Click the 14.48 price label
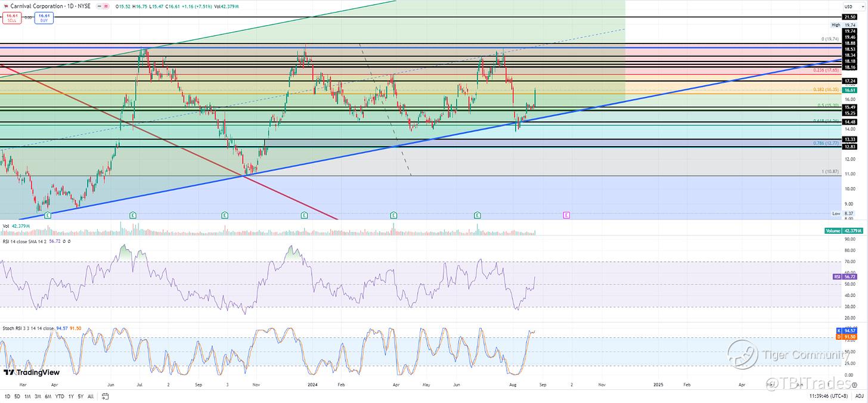 coord(849,122)
